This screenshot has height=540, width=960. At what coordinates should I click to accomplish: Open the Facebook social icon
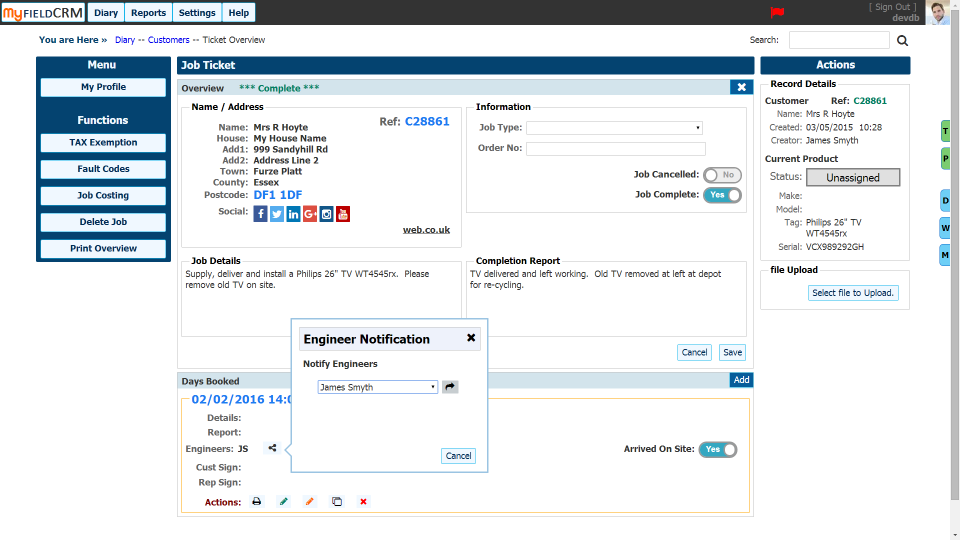coord(260,214)
